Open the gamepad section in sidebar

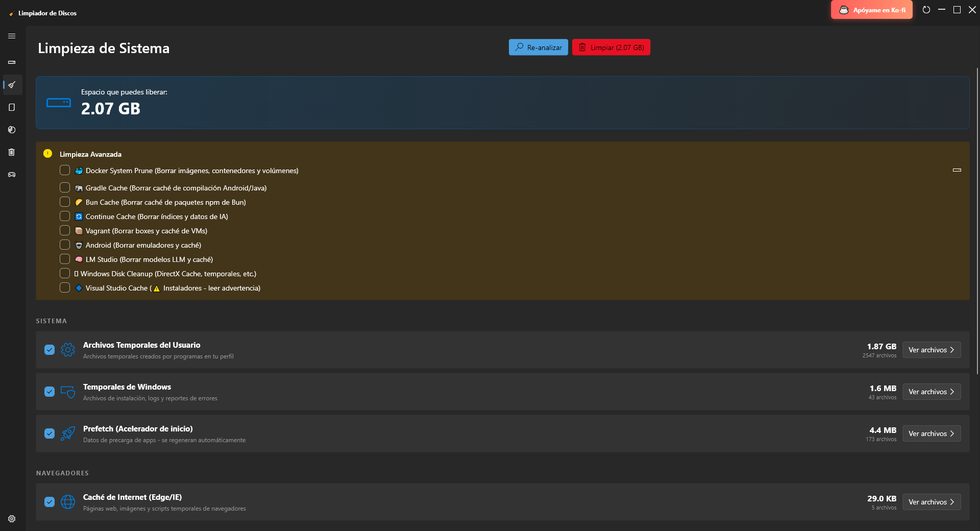[12, 175]
